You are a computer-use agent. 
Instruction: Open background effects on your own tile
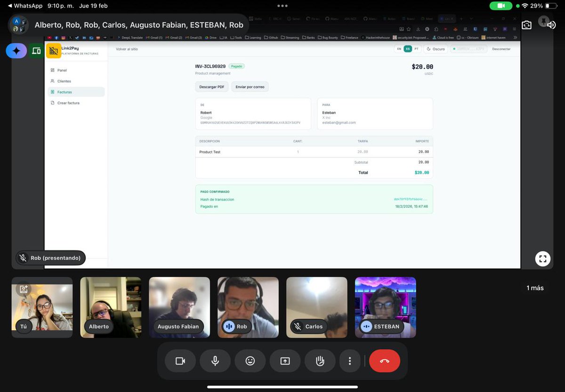24,289
